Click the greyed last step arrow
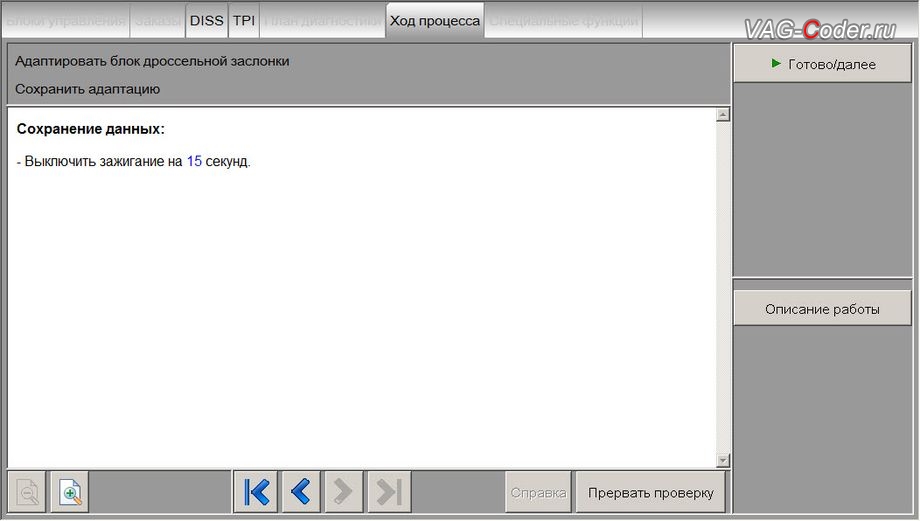Image resolution: width=920 pixels, height=521 pixels. pyautogui.click(x=389, y=492)
